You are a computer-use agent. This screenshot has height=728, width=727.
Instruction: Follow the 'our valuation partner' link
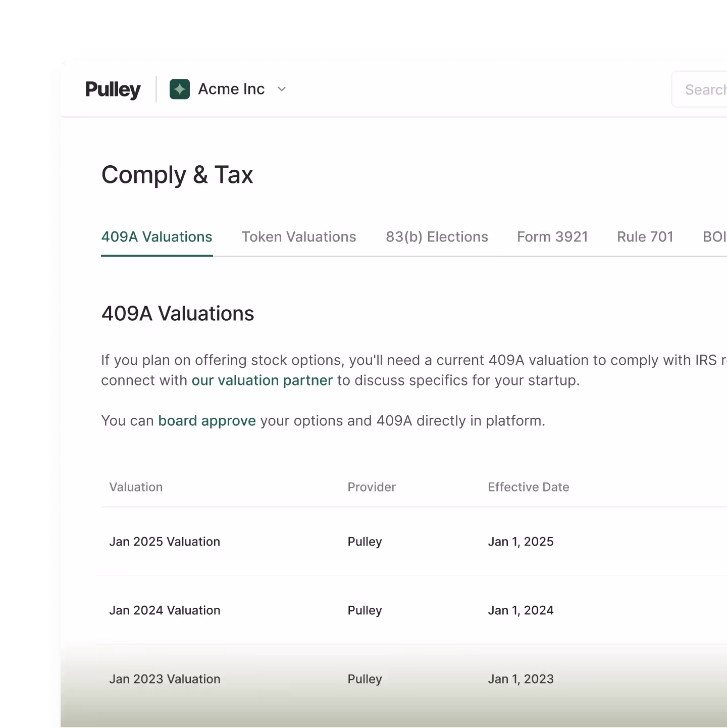(262, 380)
